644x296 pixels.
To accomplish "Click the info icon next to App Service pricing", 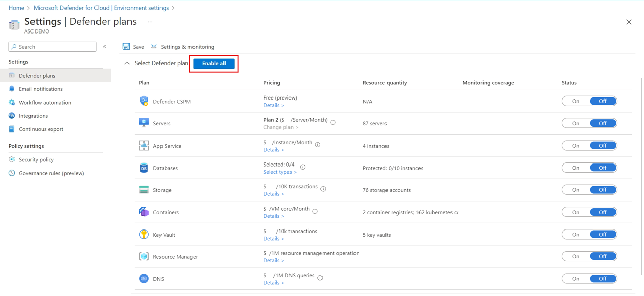I will [318, 145].
